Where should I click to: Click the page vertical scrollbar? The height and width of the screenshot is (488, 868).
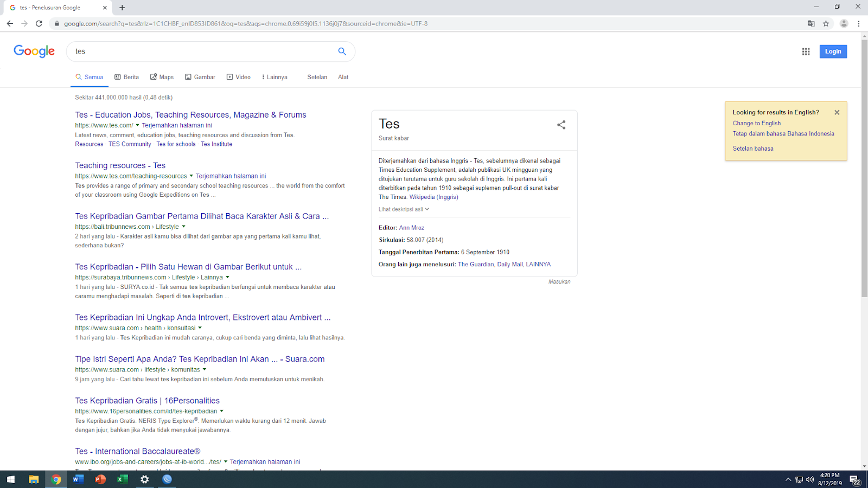[x=864, y=168]
